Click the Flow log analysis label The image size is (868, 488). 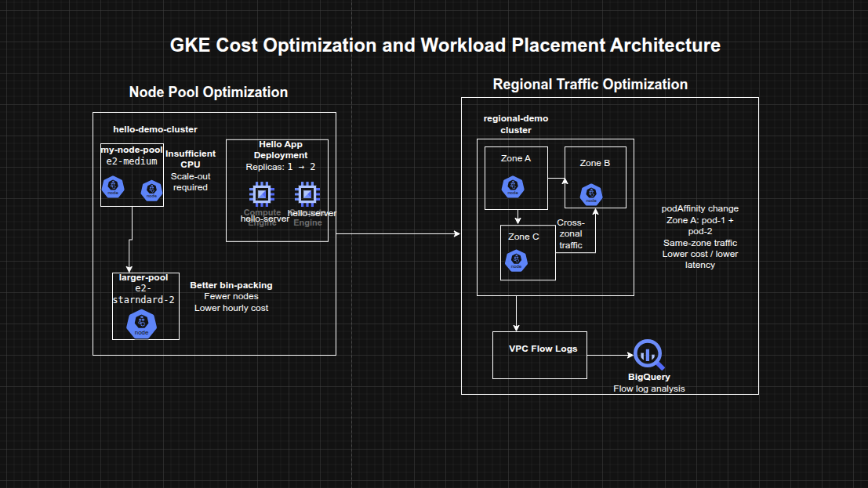[648, 388]
